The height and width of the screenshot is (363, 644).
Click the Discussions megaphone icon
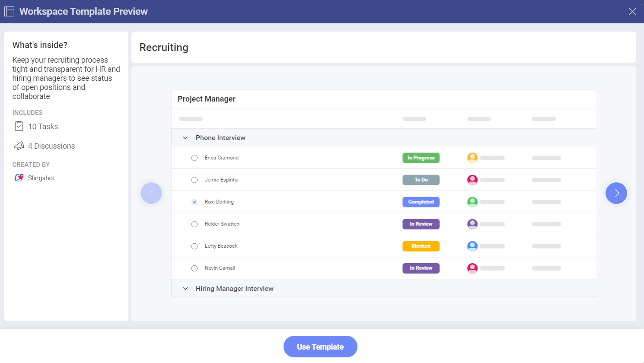(x=19, y=146)
